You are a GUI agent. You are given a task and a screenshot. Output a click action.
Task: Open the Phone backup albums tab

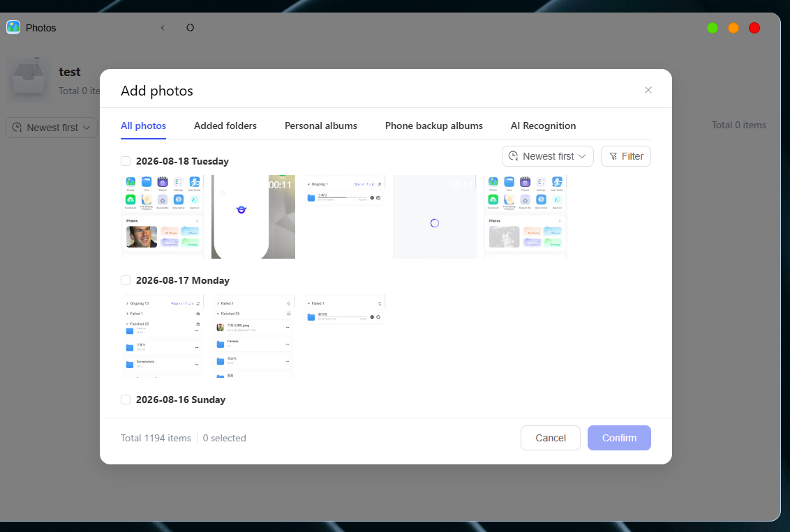pos(434,126)
